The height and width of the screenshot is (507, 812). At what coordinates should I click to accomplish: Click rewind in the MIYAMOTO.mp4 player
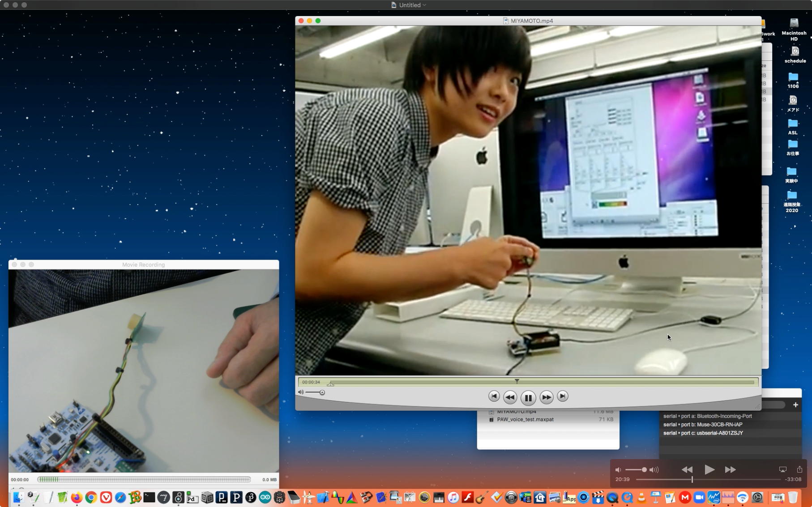(x=510, y=397)
